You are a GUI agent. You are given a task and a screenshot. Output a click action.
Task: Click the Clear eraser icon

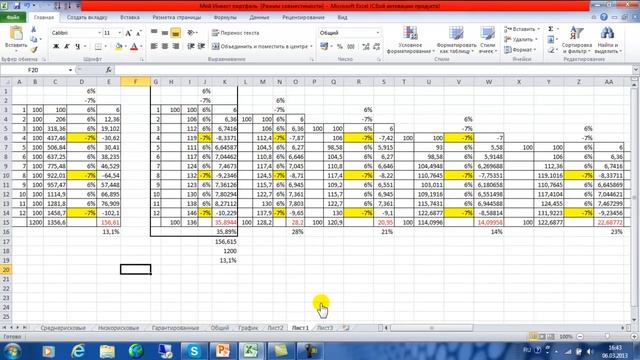click(x=551, y=50)
